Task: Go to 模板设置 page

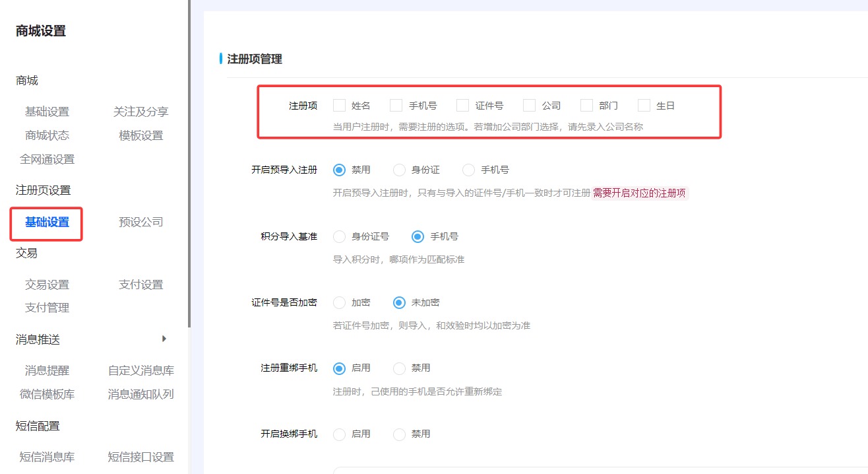Action: 140,136
